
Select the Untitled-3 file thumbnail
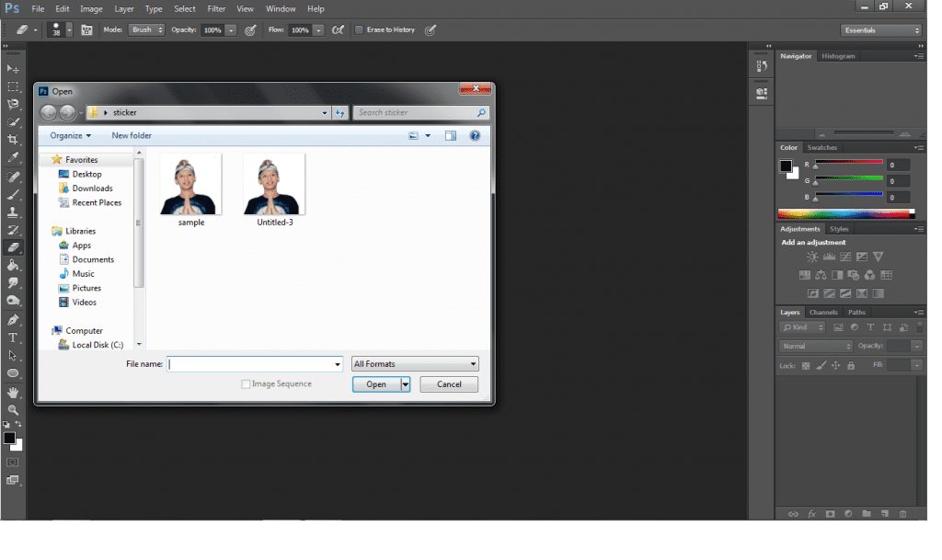[x=274, y=186]
